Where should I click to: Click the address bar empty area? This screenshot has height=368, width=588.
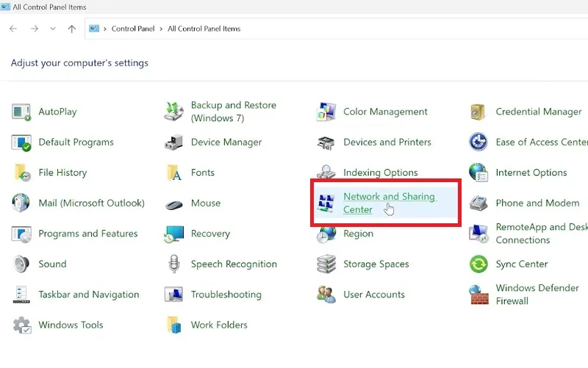click(x=412, y=29)
